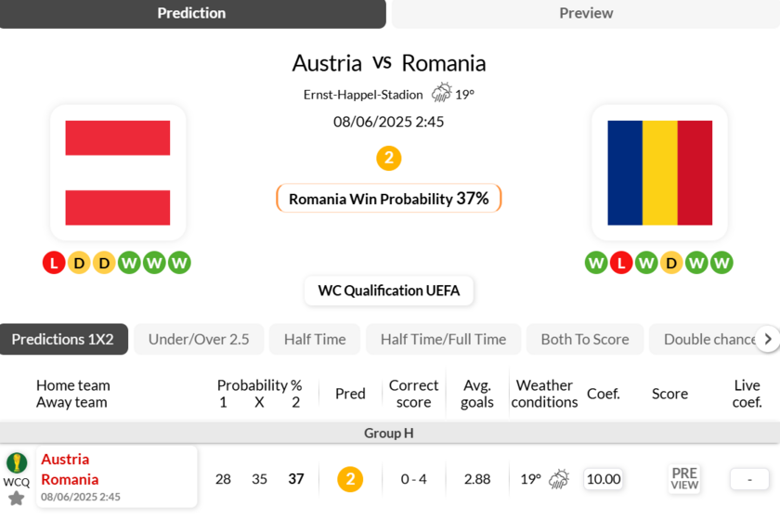
Task: Switch to the Preview tab
Action: [x=586, y=13]
